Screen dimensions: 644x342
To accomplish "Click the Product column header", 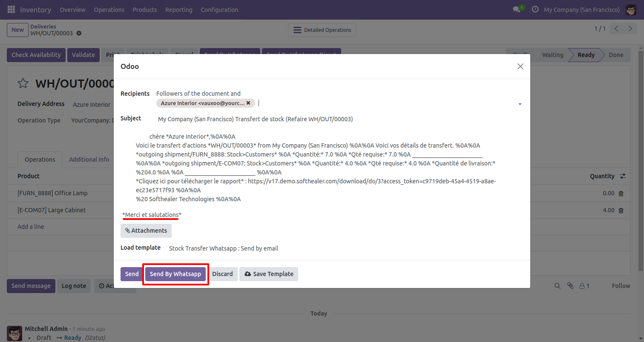I will point(29,176).
